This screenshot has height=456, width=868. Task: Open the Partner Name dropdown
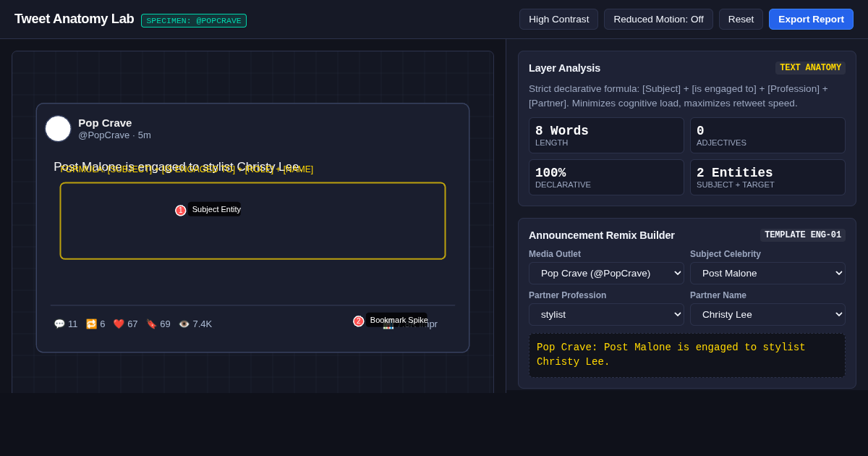pos(767,314)
